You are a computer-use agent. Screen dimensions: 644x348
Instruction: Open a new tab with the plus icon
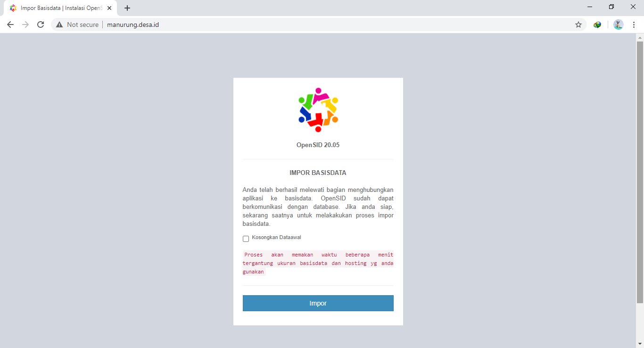127,8
